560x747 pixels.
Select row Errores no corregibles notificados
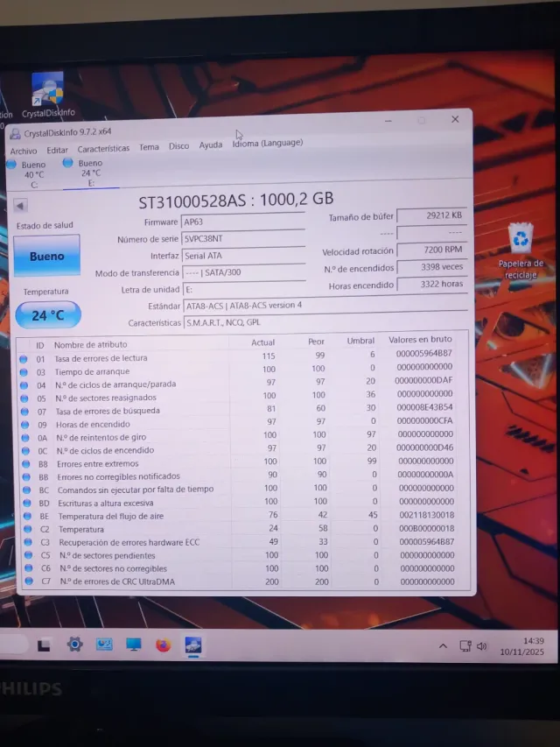245,476
